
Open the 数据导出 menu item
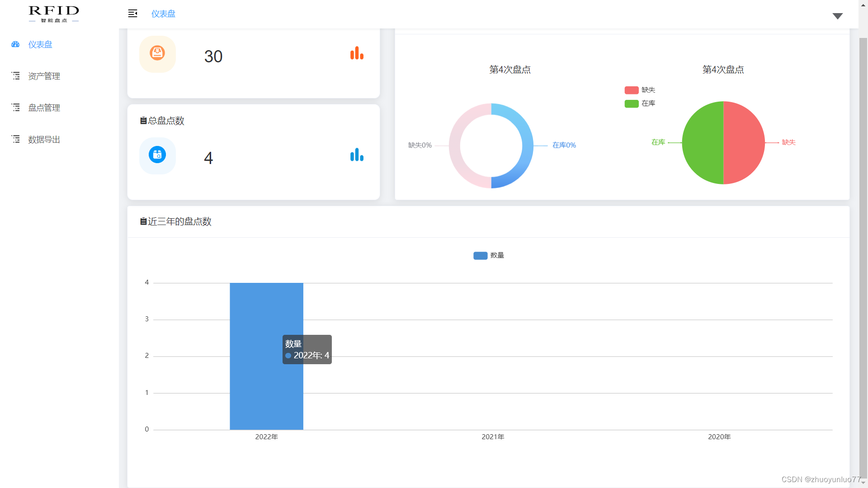point(44,139)
